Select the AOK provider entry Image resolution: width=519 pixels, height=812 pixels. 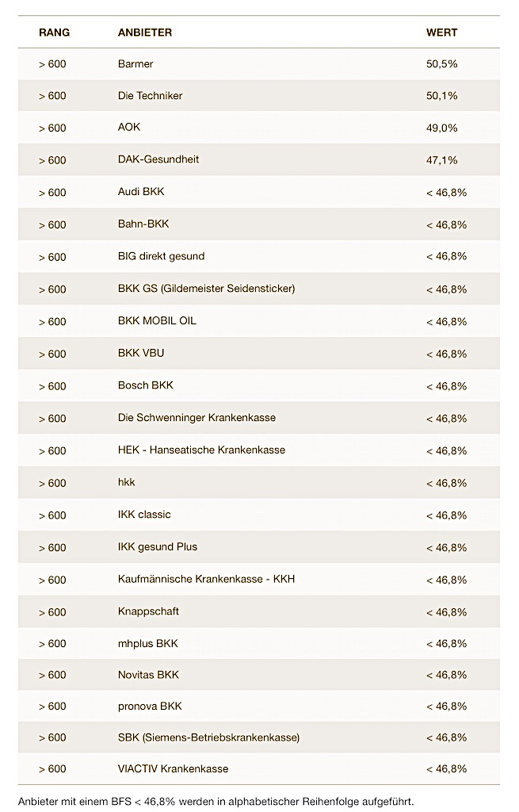tap(129, 128)
